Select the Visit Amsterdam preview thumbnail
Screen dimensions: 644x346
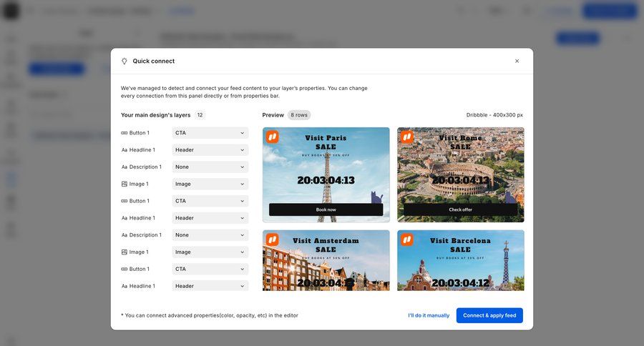(326, 260)
